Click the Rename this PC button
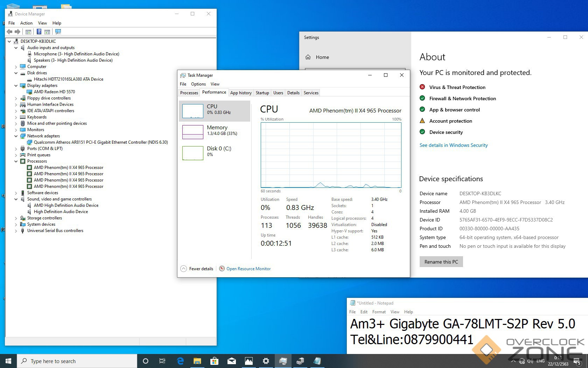The image size is (588, 368). click(441, 262)
